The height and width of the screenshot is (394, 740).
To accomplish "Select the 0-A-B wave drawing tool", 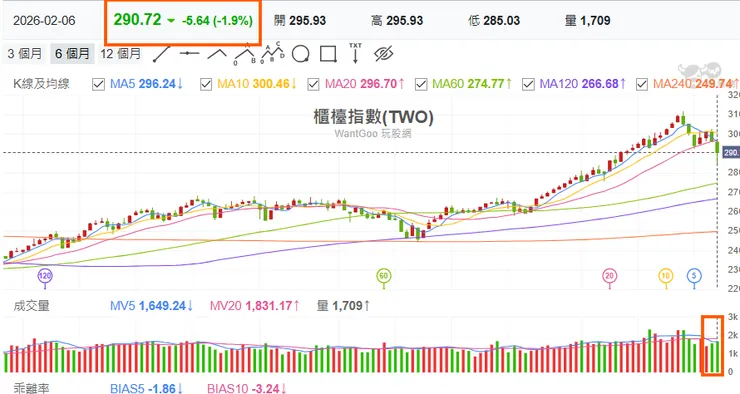I will (245, 54).
